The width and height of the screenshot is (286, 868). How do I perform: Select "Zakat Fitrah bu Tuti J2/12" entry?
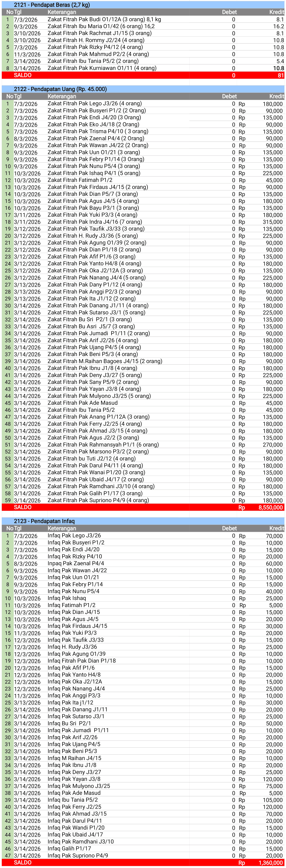click(x=91, y=459)
